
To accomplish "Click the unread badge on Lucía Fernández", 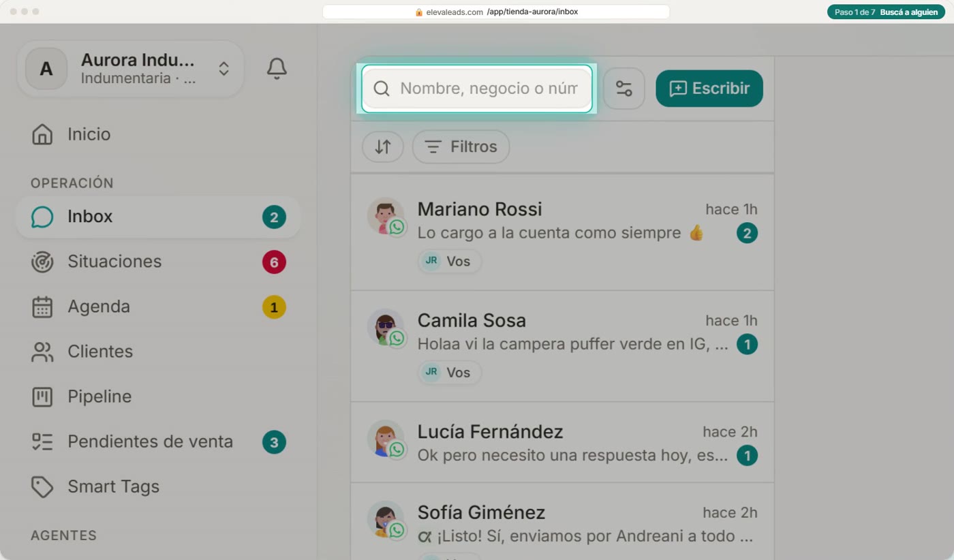I will (747, 456).
